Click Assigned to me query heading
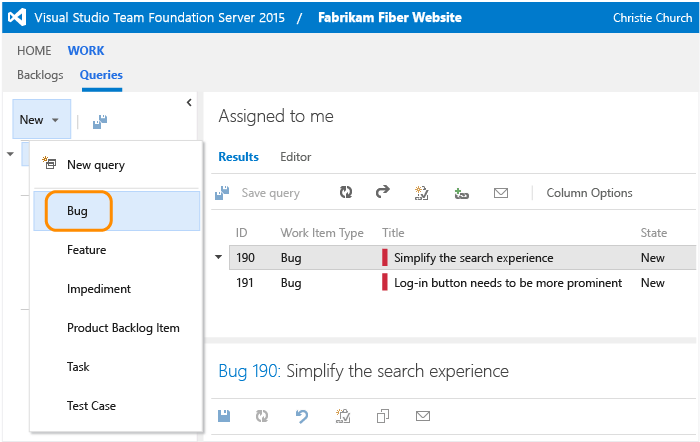 point(276,116)
